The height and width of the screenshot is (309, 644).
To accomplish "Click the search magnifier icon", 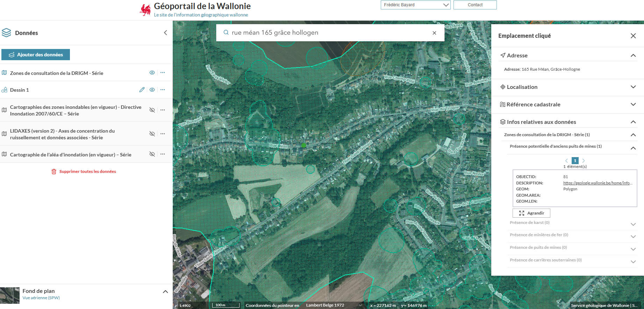I will pos(226,33).
